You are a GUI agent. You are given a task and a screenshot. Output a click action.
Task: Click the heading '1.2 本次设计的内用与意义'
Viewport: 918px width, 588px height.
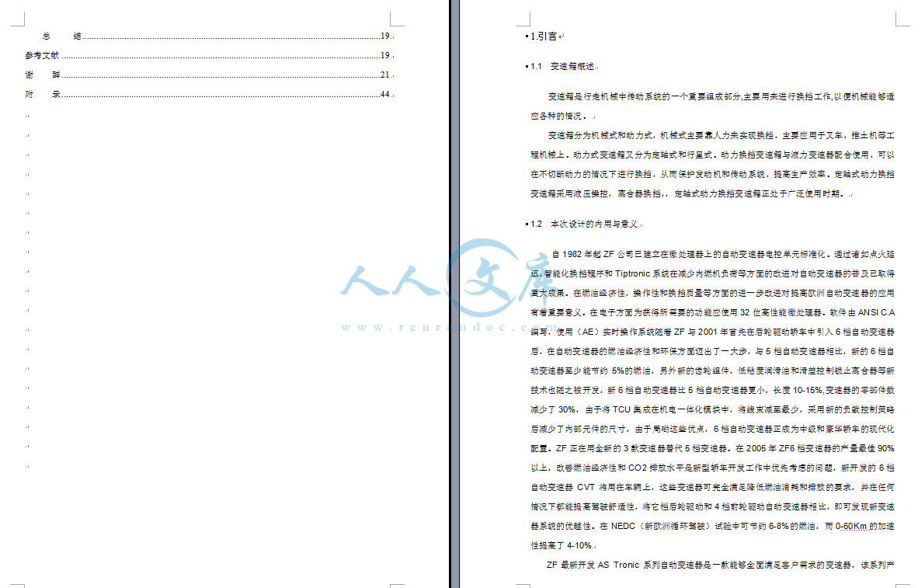click(584, 224)
